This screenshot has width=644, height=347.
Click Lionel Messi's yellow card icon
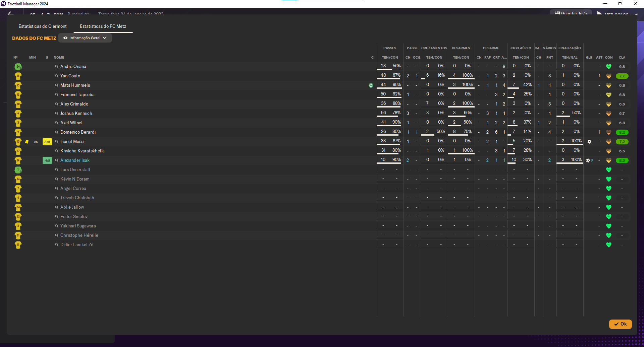(27, 142)
